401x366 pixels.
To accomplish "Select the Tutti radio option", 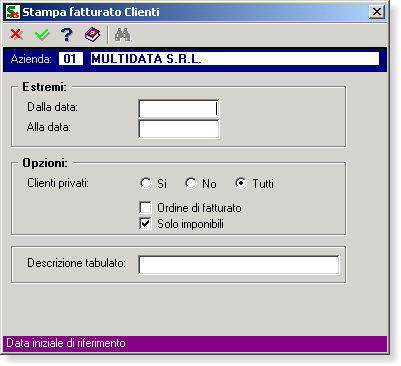I will point(241,183).
